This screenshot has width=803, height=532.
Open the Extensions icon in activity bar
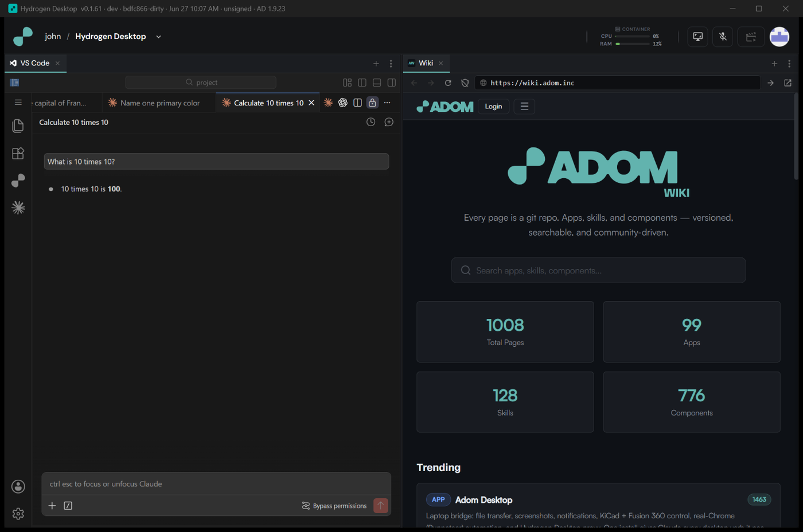(18, 153)
